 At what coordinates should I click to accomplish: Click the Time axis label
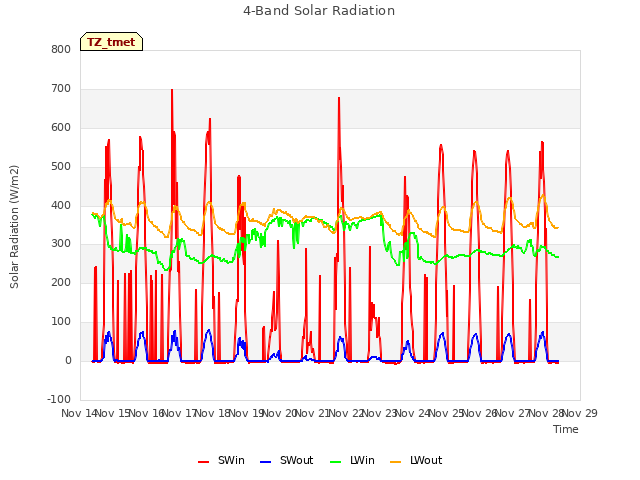[x=566, y=429]
